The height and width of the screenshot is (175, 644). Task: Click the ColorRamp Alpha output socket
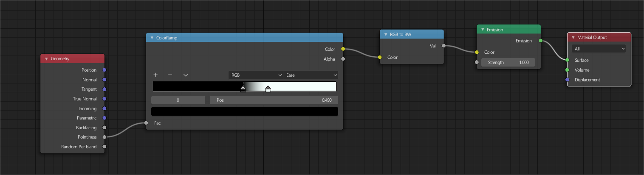(x=343, y=59)
